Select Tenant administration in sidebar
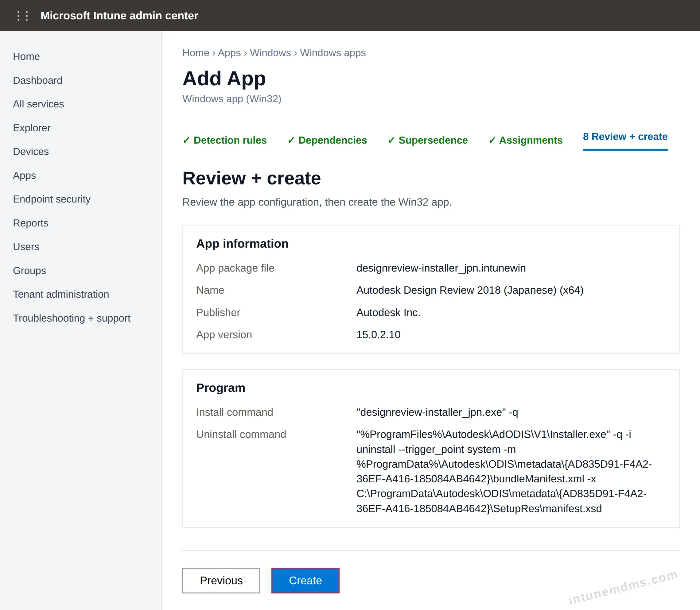Image resolution: width=700 pixels, height=610 pixels. pos(61,294)
